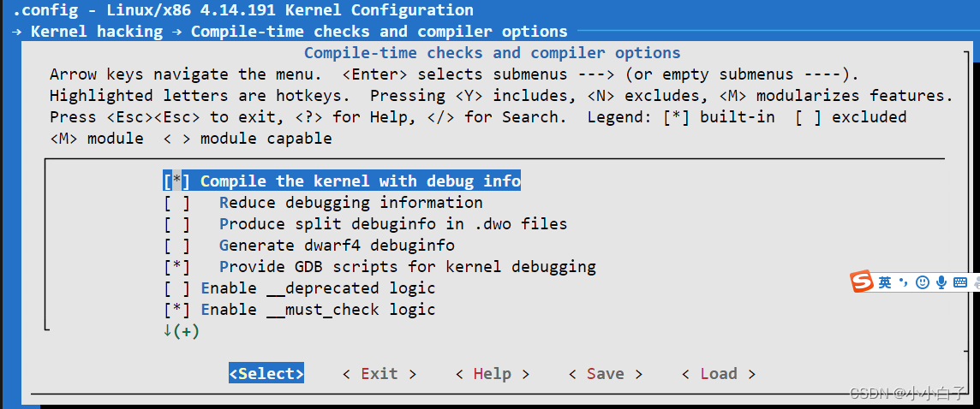Enable Generate dwarf4 debuginfo checkbox
Viewport: 980px width, 409px height.
pyautogui.click(x=176, y=246)
